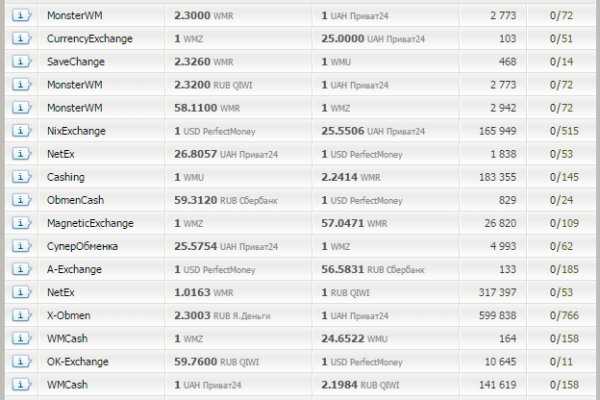Click the info icon beside X-Obmen

[x=22, y=315]
